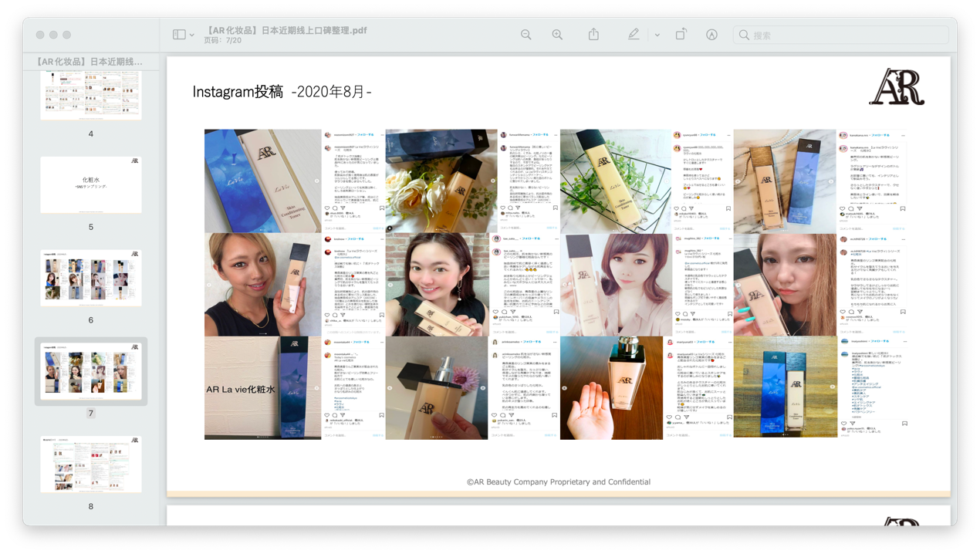Image resolution: width=980 pixels, height=554 pixels.
Task: Click the sidebar page number label 6
Action: [x=91, y=320]
